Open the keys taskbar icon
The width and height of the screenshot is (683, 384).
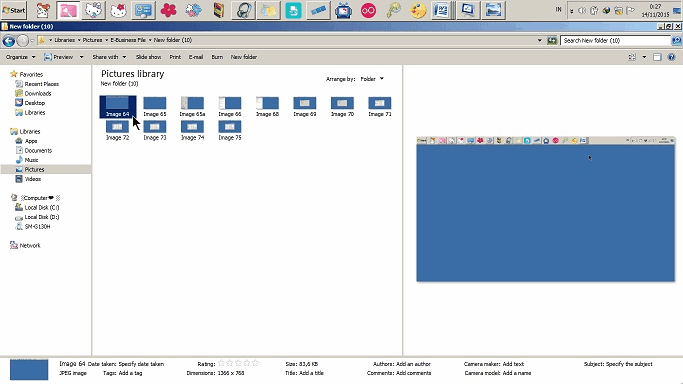click(393, 10)
